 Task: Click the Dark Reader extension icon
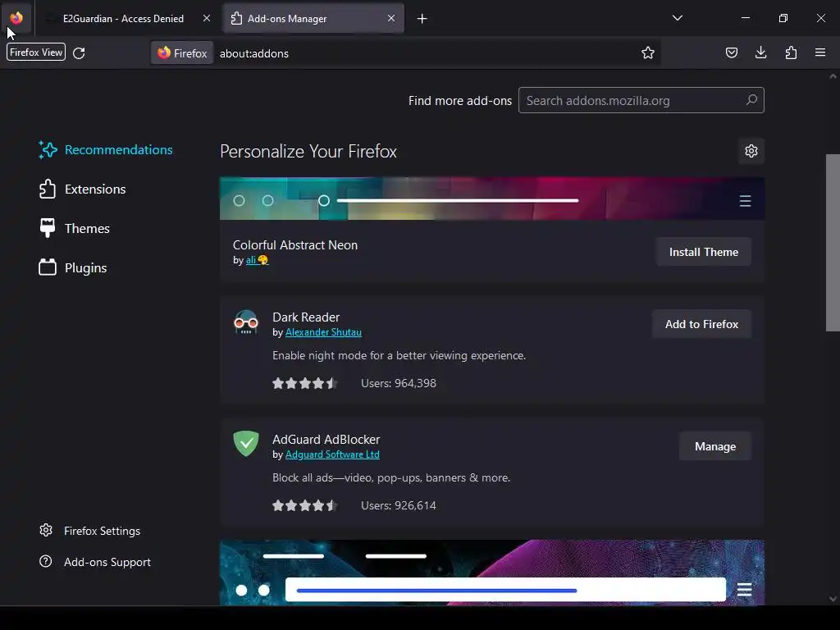pyautogui.click(x=246, y=322)
